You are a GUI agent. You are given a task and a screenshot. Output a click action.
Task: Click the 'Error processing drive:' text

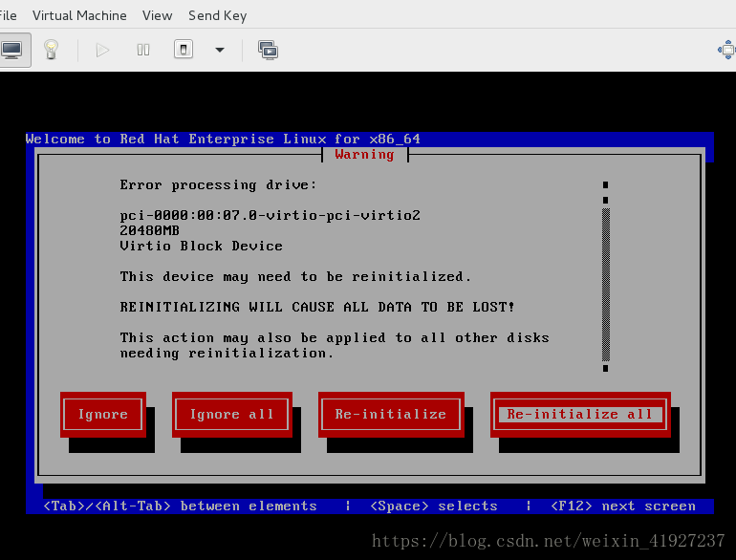click(x=218, y=185)
